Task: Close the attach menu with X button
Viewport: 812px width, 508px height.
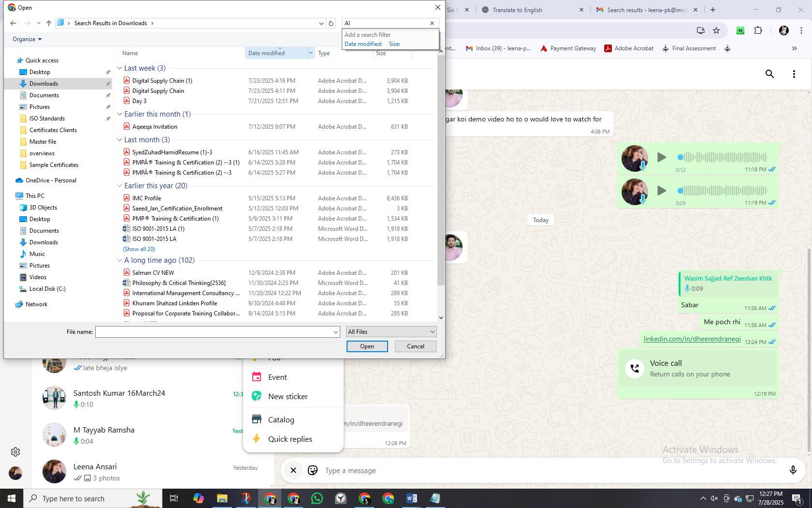Action: 293,470
